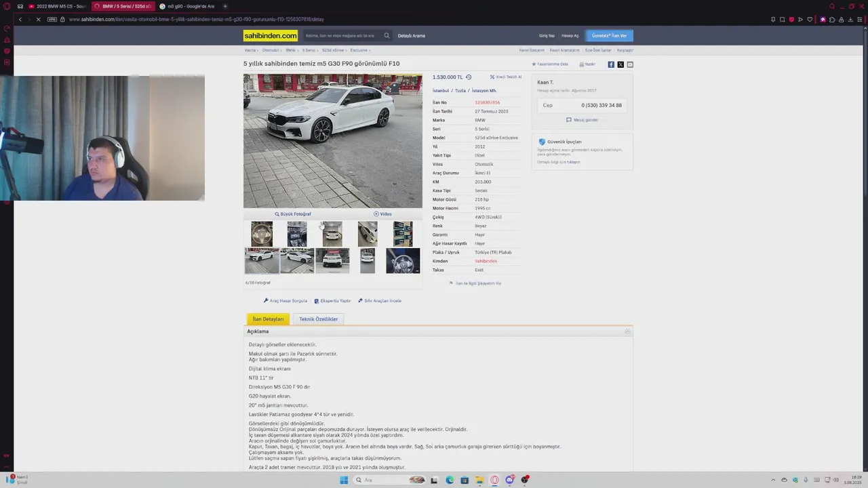Open new browser tab plus button
This screenshot has width=868, height=488.
[x=225, y=6]
